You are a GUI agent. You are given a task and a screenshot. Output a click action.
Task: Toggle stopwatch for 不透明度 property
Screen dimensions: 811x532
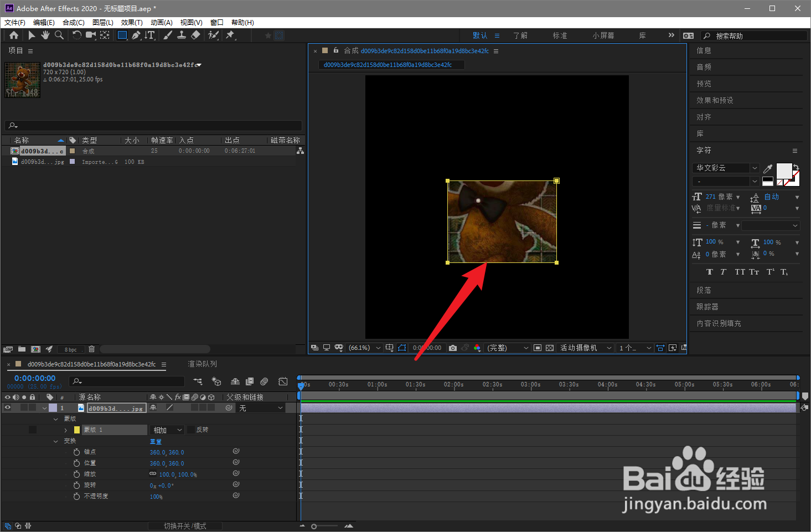(77, 497)
